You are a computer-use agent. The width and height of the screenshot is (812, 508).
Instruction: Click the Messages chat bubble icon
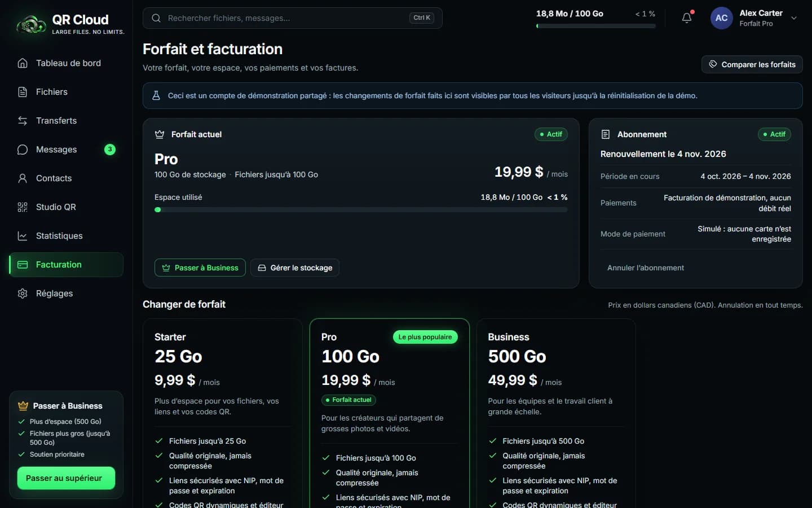point(23,150)
